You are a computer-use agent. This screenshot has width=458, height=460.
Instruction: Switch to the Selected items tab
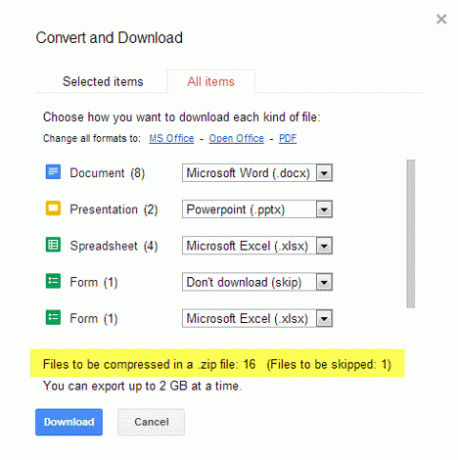click(103, 81)
